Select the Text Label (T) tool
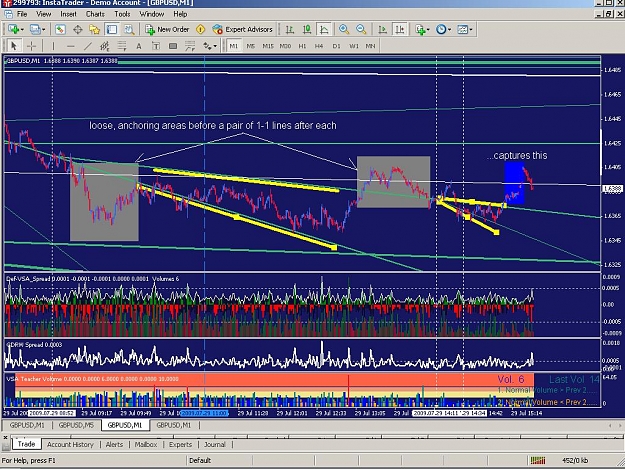 156,46
